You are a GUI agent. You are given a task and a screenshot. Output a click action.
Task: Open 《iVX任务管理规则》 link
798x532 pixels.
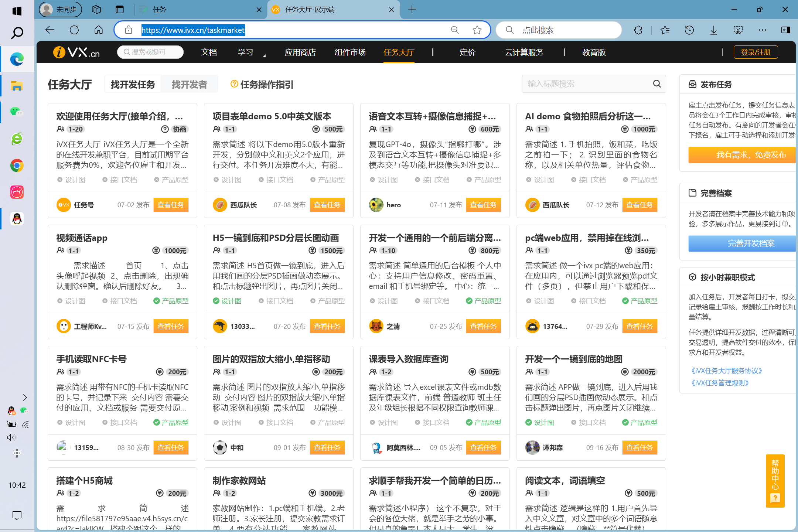point(720,383)
